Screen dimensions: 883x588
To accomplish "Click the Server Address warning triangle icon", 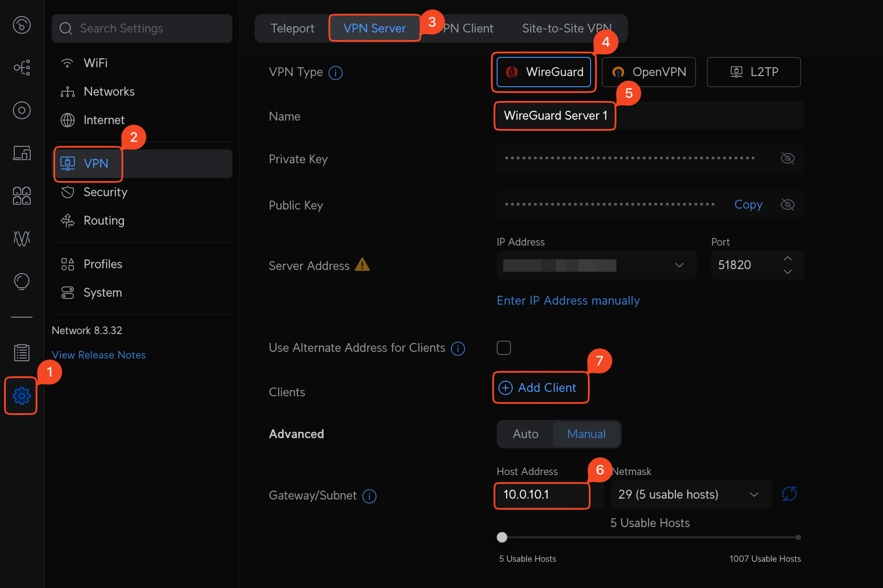I will tap(362, 265).
